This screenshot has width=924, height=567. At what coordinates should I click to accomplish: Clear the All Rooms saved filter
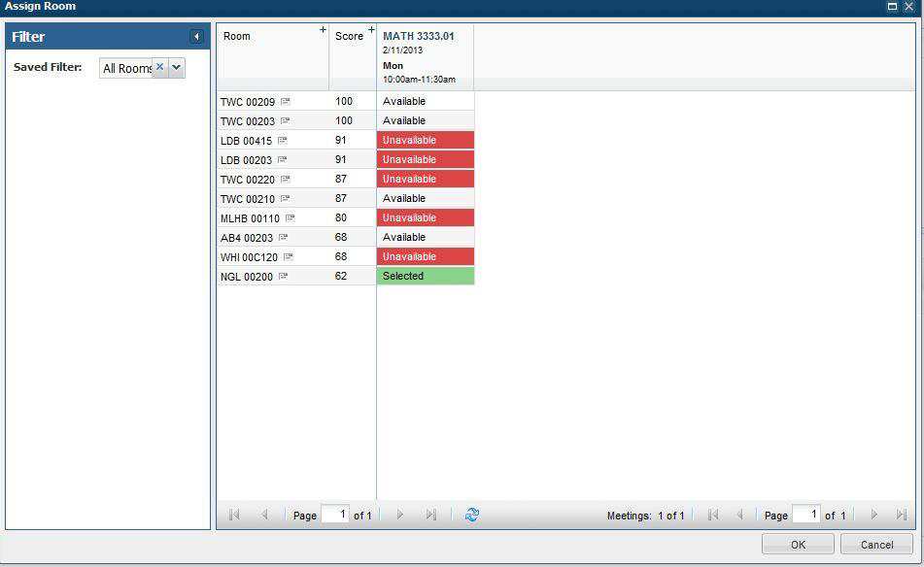click(x=160, y=67)
